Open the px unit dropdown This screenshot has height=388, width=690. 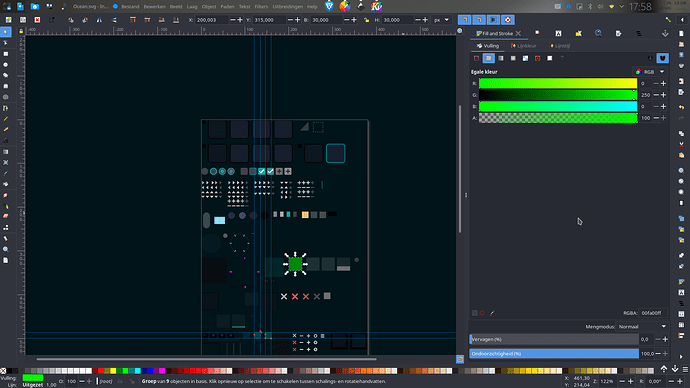click(x=441, y=20)
